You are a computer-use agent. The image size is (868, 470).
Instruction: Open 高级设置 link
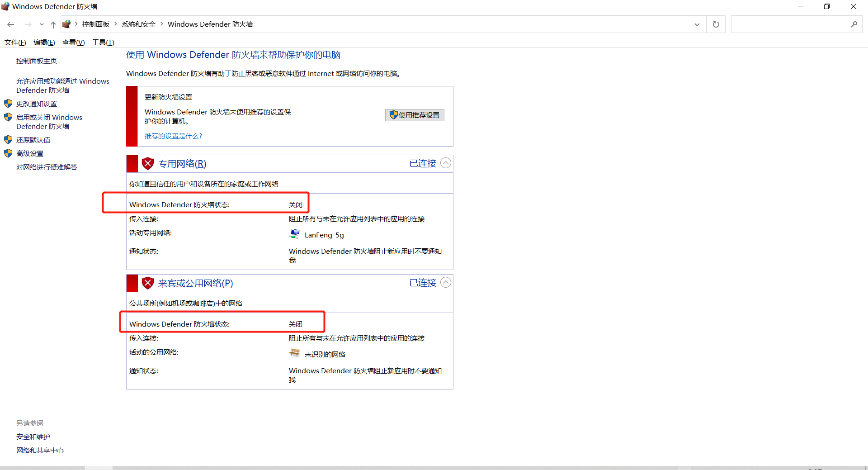click(x=30, y=154)
